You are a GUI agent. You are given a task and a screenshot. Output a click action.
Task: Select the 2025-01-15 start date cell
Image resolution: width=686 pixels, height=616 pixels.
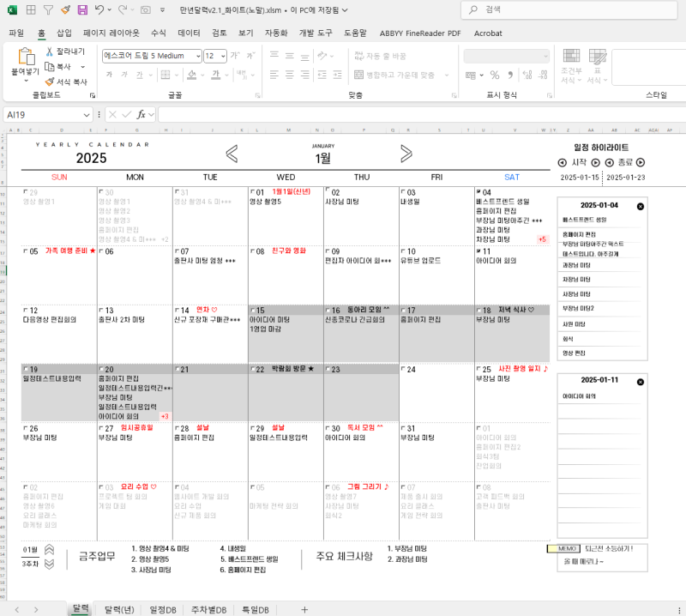coord(580,178)
